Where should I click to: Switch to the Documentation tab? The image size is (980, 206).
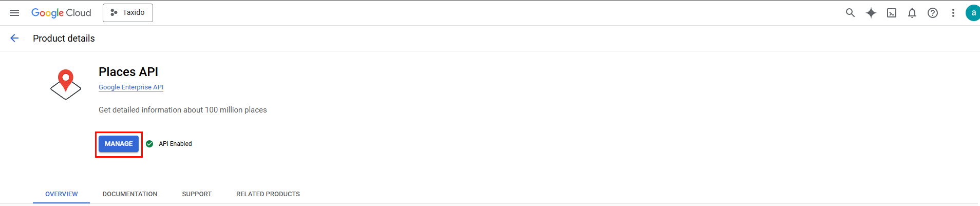(130, 194)
